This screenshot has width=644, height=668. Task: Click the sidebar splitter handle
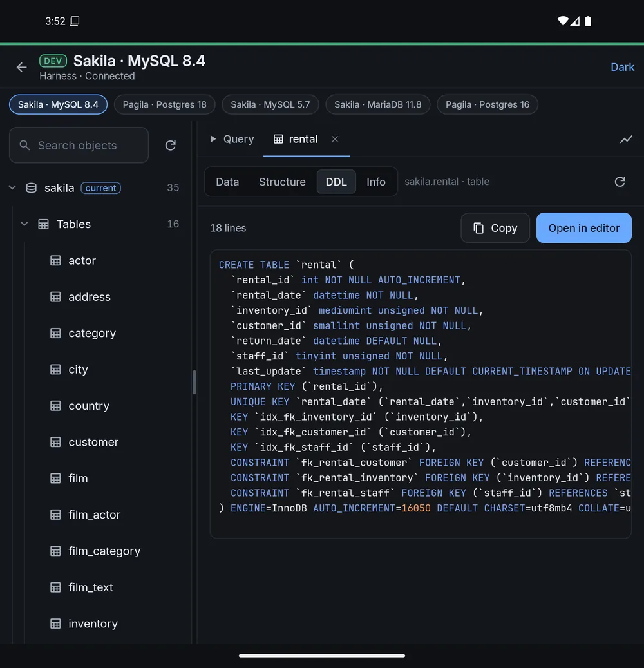(x=194, y=382)
